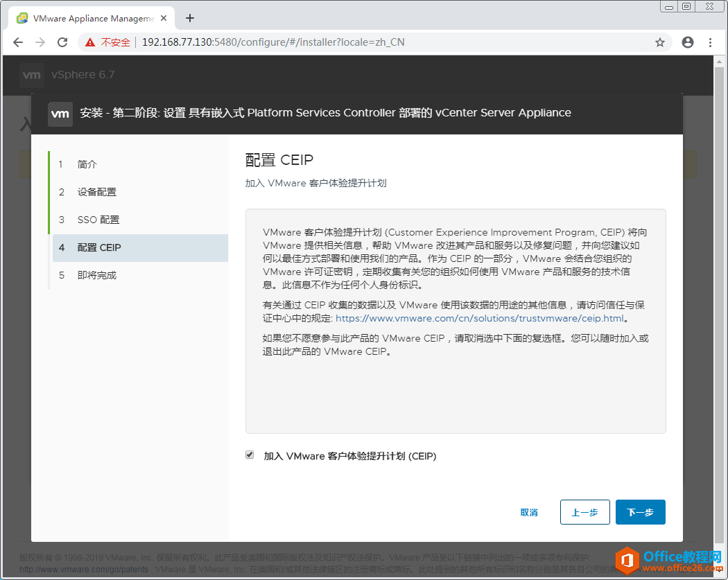Click the vm logo in installer header
The height and width of the screenshot is (580, 728).
pyautogui.click(x=60, y=114)
